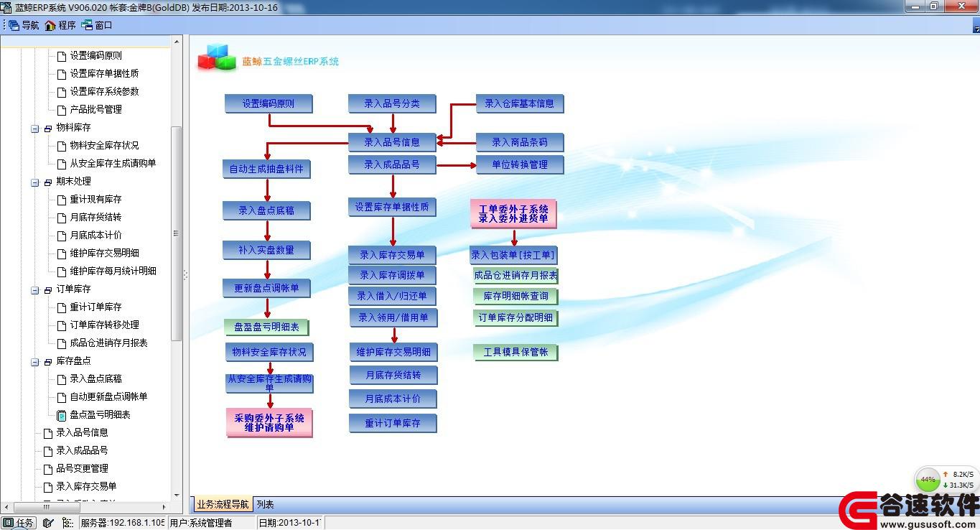Click the tree-structure icon in status bar
This screenshot has width=980, height=530.
point(67,523)
